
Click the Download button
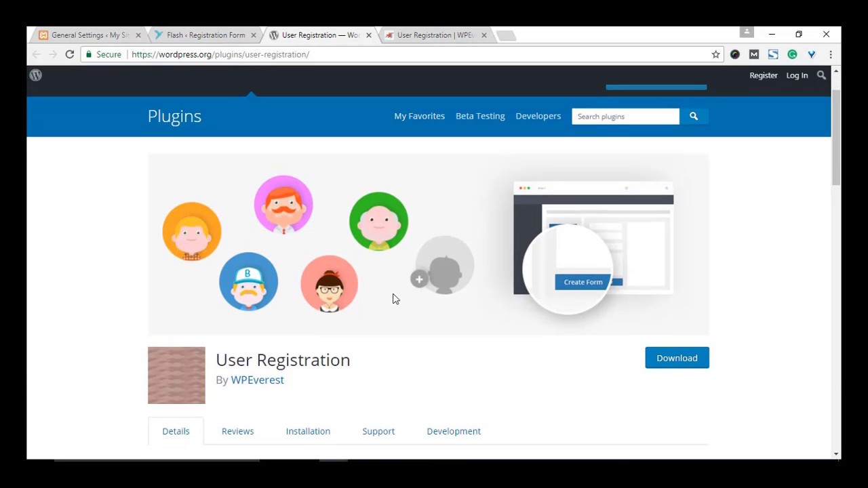(x=677, y=358)
